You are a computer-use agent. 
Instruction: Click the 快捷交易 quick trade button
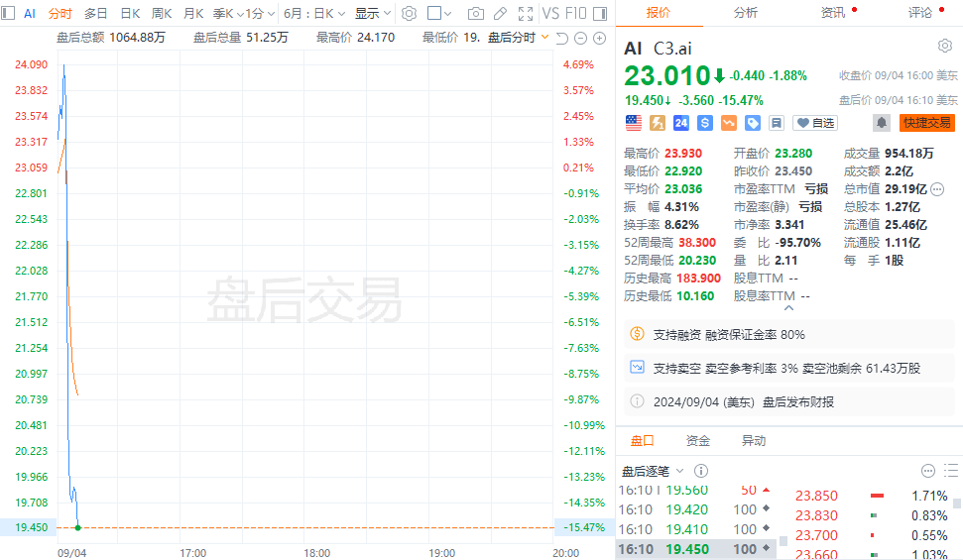(927, 123)
